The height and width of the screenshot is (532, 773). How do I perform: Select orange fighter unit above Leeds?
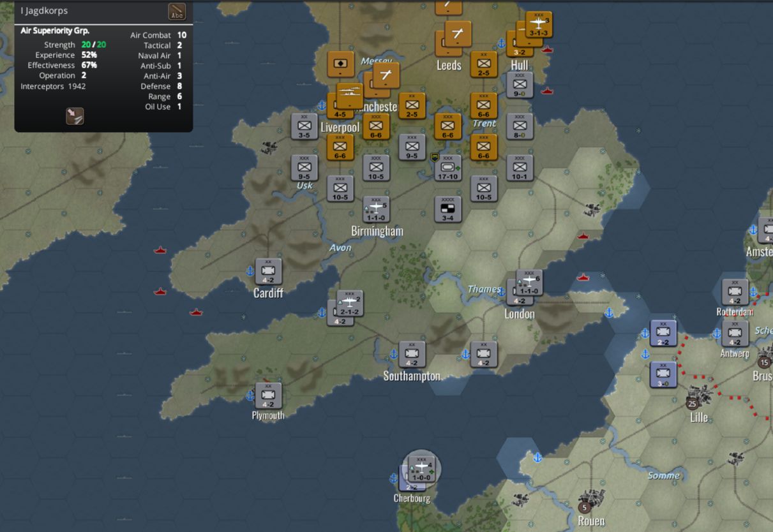coord(458,33)
